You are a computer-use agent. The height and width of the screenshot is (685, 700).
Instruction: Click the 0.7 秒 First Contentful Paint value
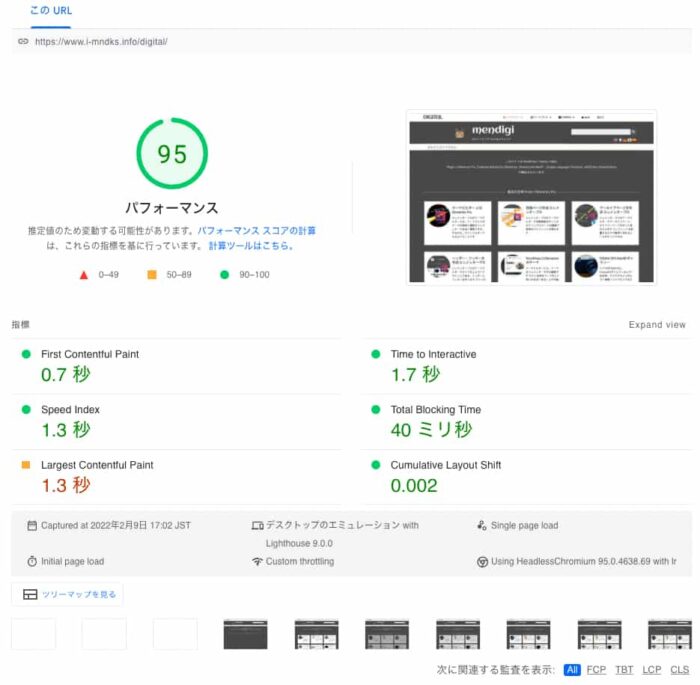66,375
